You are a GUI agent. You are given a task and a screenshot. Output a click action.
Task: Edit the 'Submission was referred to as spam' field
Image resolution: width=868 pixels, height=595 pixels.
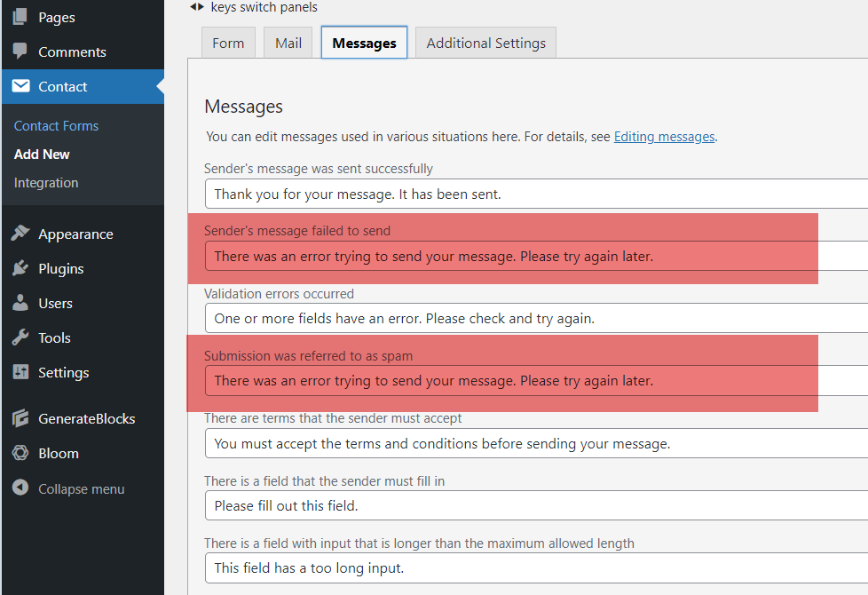[x=536, y=381]
